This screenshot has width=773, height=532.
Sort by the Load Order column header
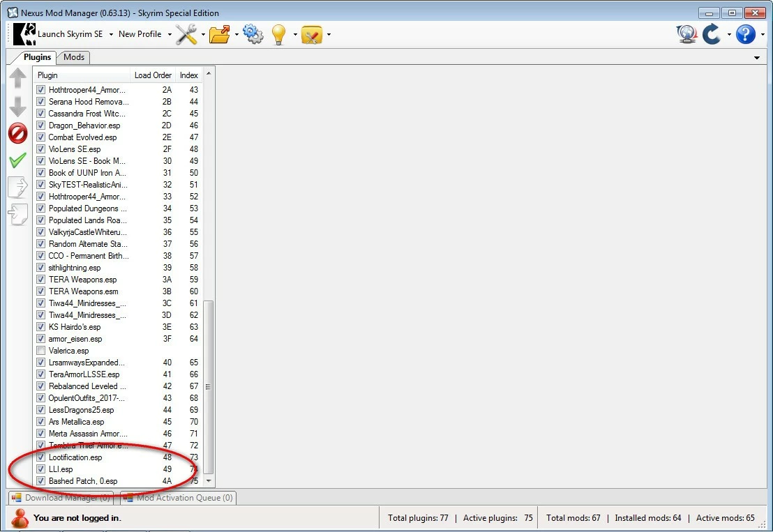tap(153, 75)
